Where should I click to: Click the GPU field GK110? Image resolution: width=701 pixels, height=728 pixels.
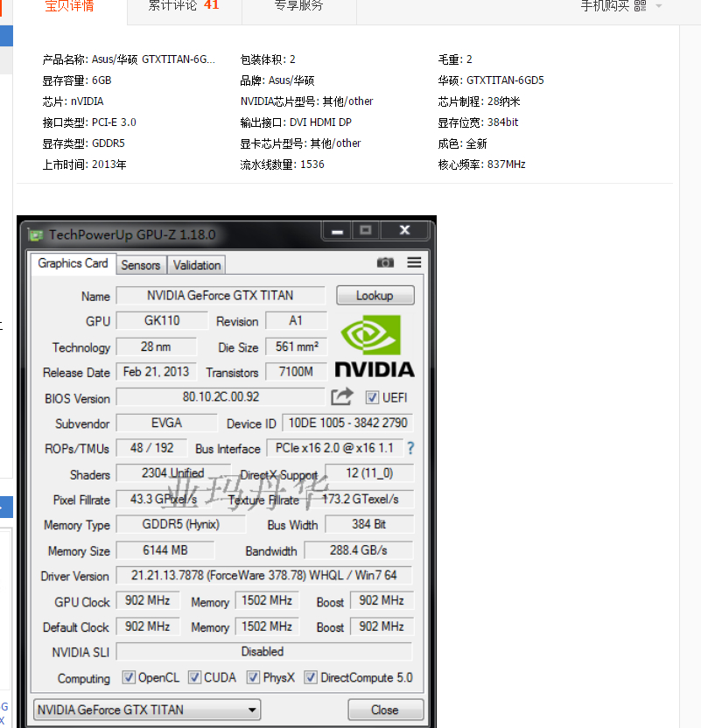point(162,320)
